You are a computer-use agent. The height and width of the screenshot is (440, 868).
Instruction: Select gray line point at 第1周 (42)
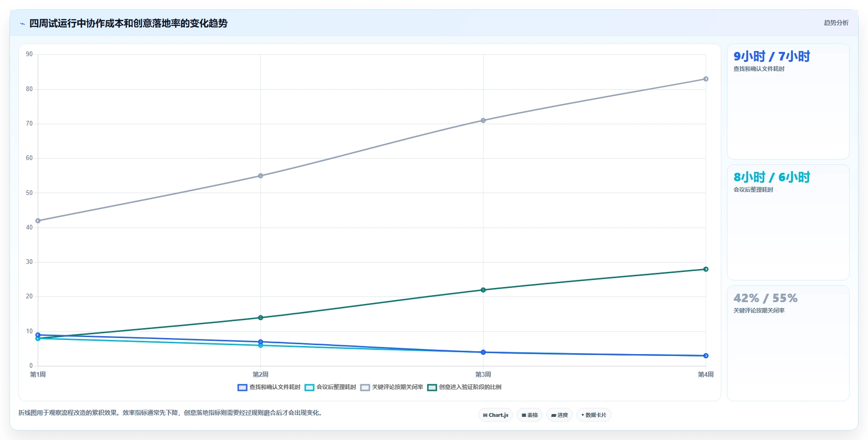pyautogui.click(x=38, y=221)
